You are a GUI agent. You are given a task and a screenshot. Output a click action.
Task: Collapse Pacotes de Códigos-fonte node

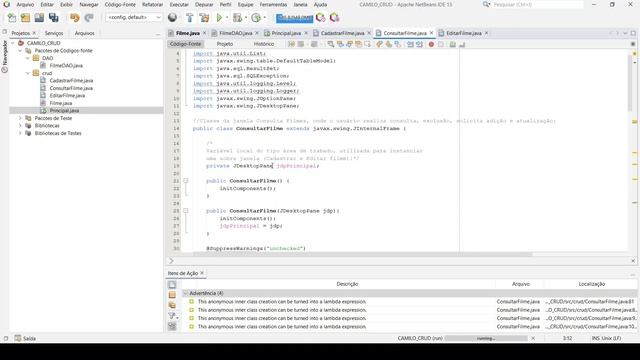click(20, 51)
